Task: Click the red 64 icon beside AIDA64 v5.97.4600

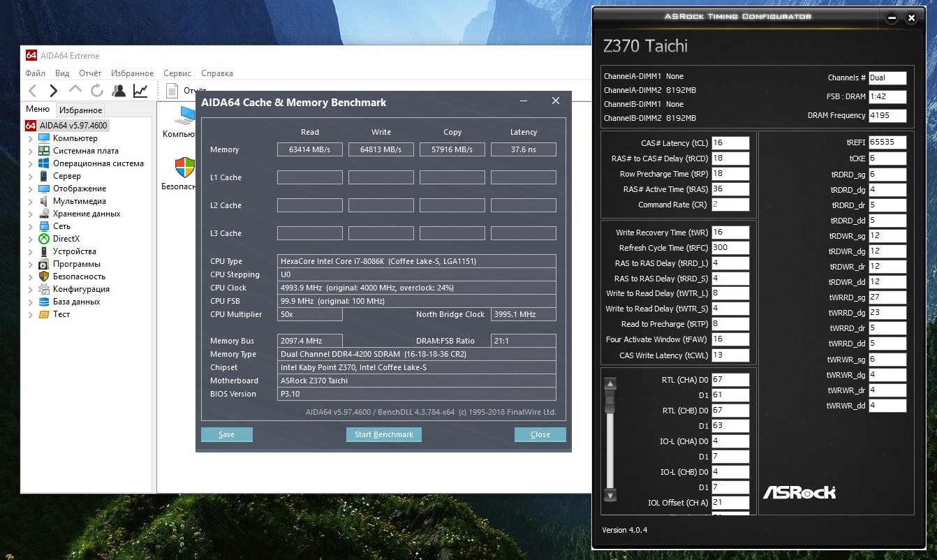Action: point(31,126)
